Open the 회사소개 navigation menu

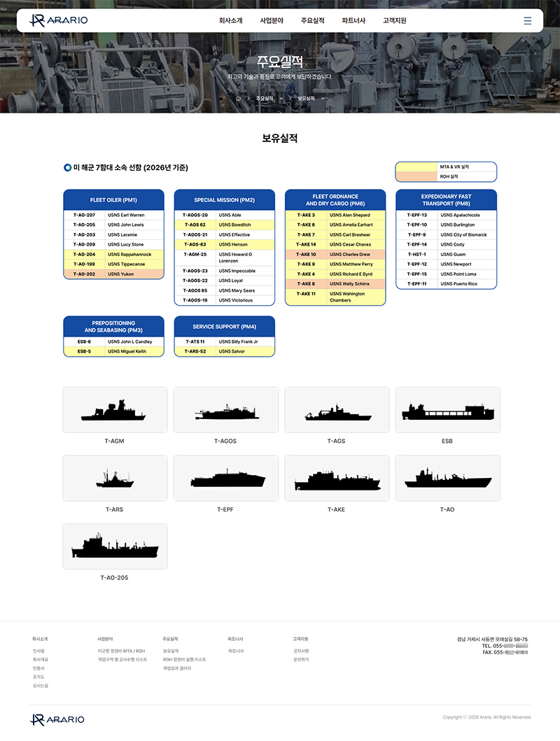point(230,21)
